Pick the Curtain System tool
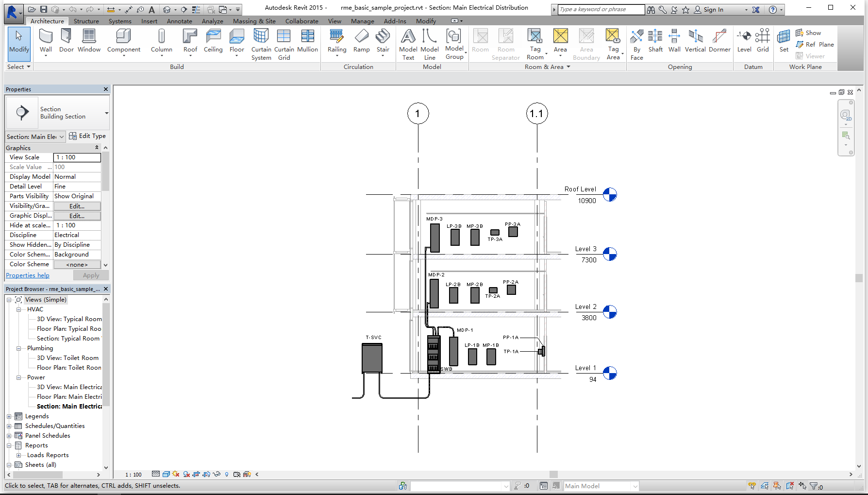Screen dimensions: 868x495 point(261,44)
